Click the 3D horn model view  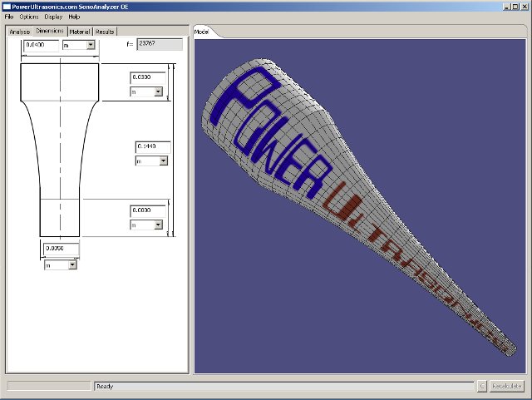coord(360,206)
